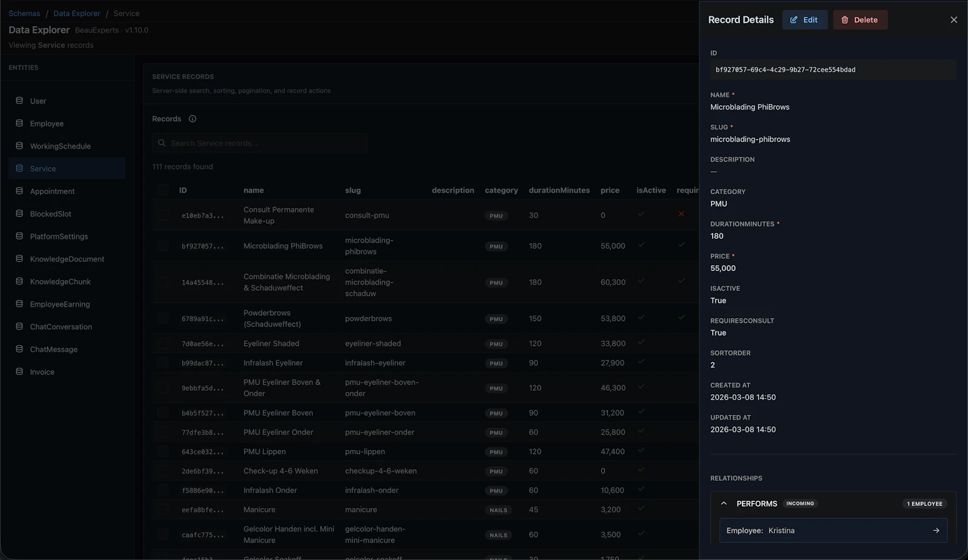Click the ChatConversation entity database icon
Image resolution: width=968 pixels, height=560 pixels.
tap(19, 326)
